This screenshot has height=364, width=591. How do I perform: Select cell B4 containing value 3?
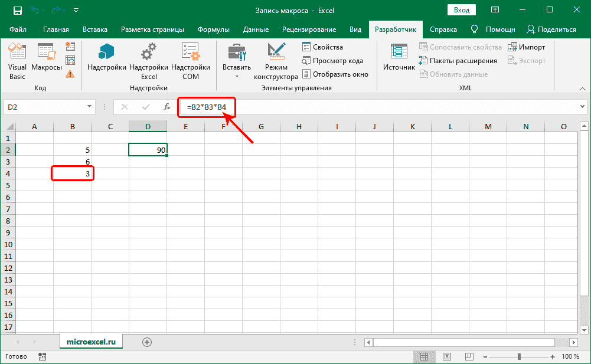[x=72, y=173]
